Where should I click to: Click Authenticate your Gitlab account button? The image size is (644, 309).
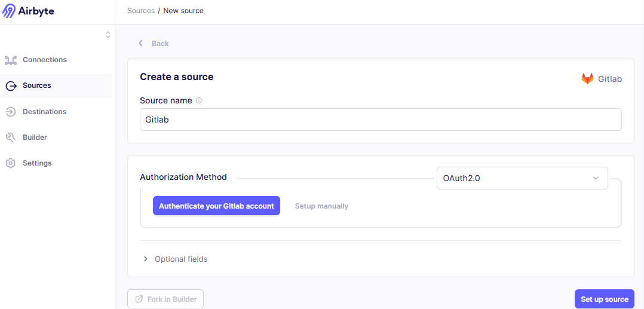click(216, 206)
